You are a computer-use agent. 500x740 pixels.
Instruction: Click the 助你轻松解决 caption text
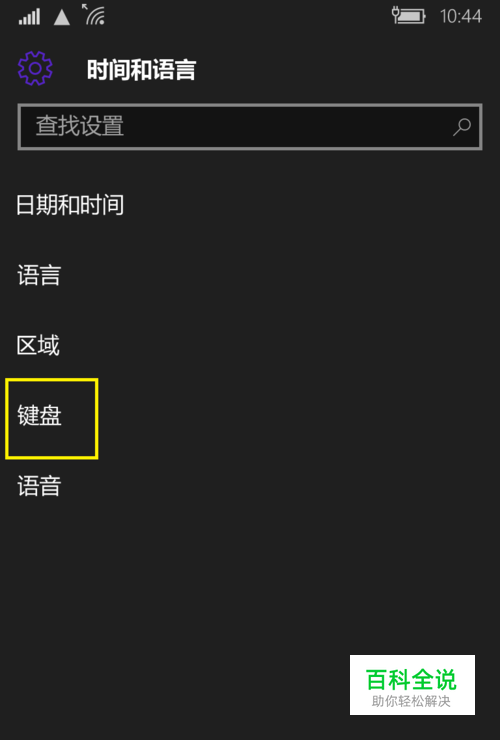coord(411,701)
